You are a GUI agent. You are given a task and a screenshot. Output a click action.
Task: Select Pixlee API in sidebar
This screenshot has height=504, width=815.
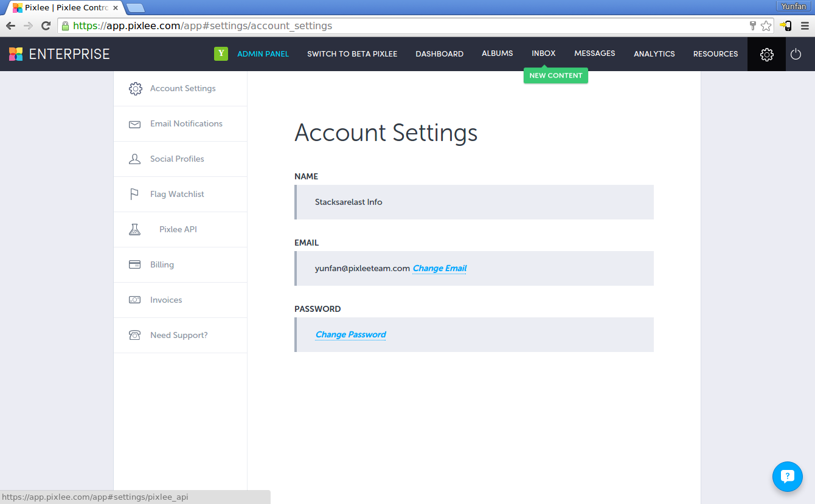click(x=180, y=230)
